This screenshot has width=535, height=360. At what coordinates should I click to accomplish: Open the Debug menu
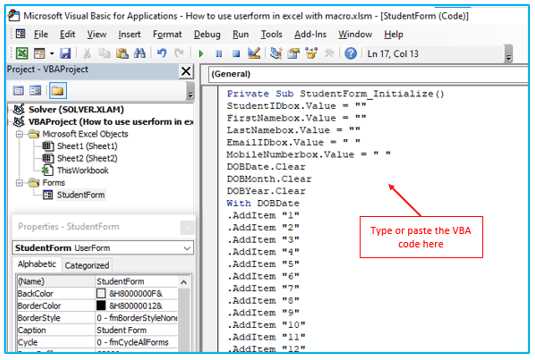[x=207, y=34]
